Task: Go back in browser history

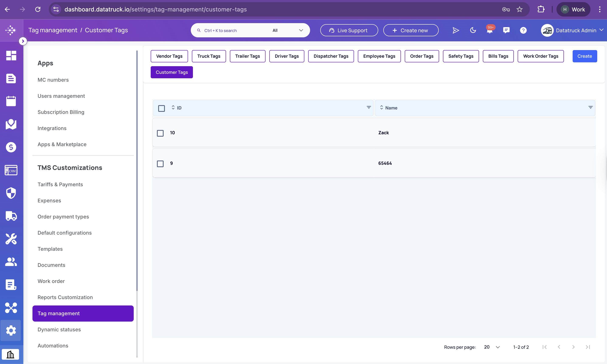Action: [7, 9]
